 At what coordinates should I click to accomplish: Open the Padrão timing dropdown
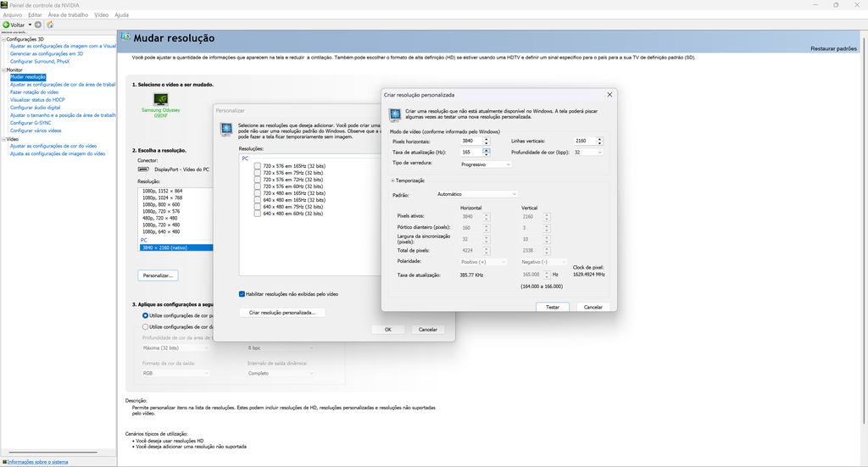click(x=476, y=194)
